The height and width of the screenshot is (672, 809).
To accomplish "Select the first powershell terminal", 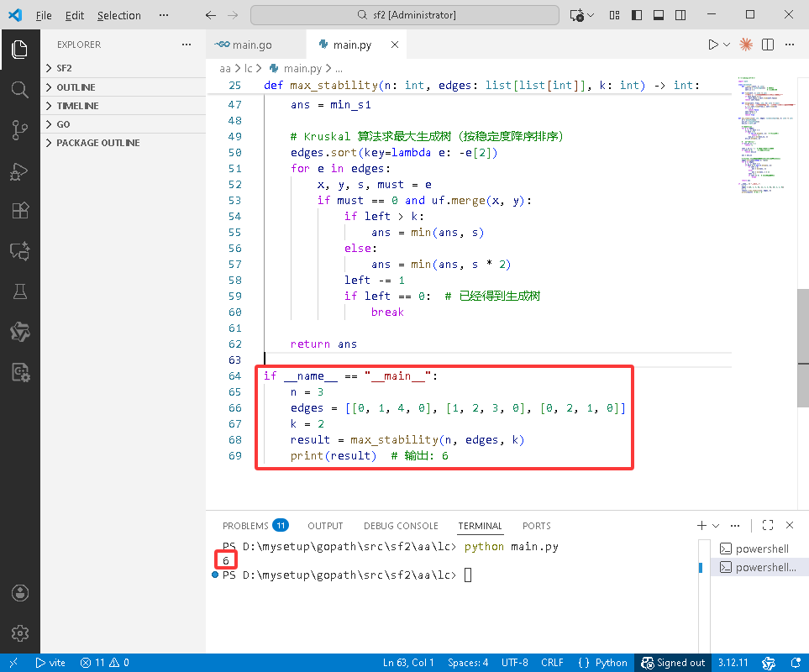I will point(760,549).
